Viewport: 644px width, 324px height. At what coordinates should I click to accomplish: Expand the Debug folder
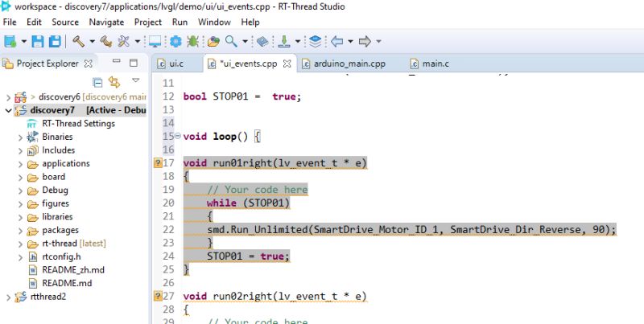click(x=20, y=191)
